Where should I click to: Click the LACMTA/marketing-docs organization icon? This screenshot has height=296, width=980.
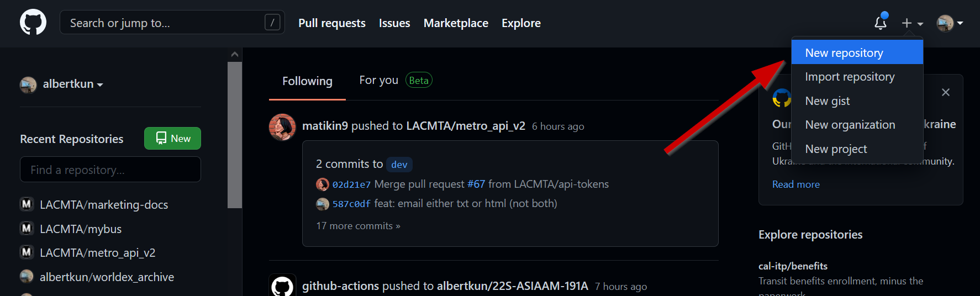tap(27, 204)
